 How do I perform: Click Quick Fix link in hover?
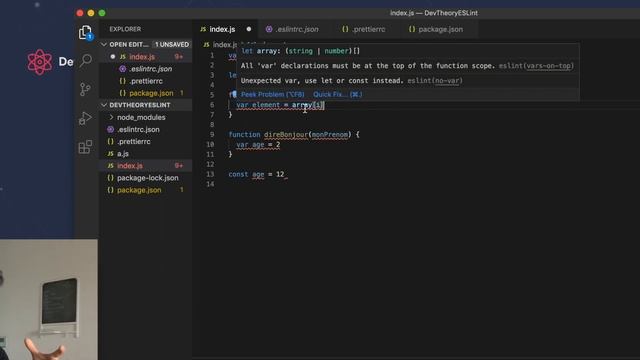click(338, 95)
